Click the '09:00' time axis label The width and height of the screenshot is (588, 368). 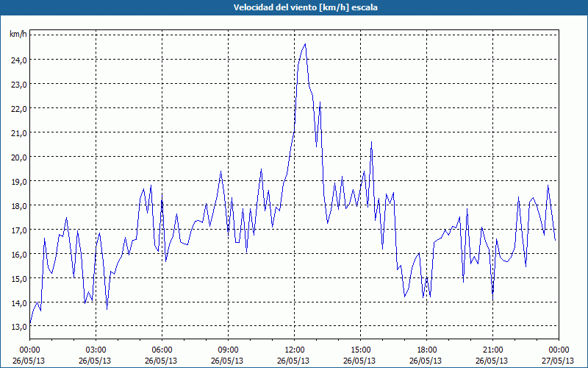(x=228, y=350)
